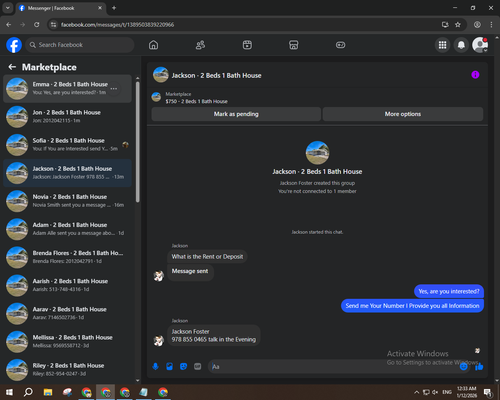Open the Aarish 2 Beds 1 Bath House chat

(x=67, y=285)
